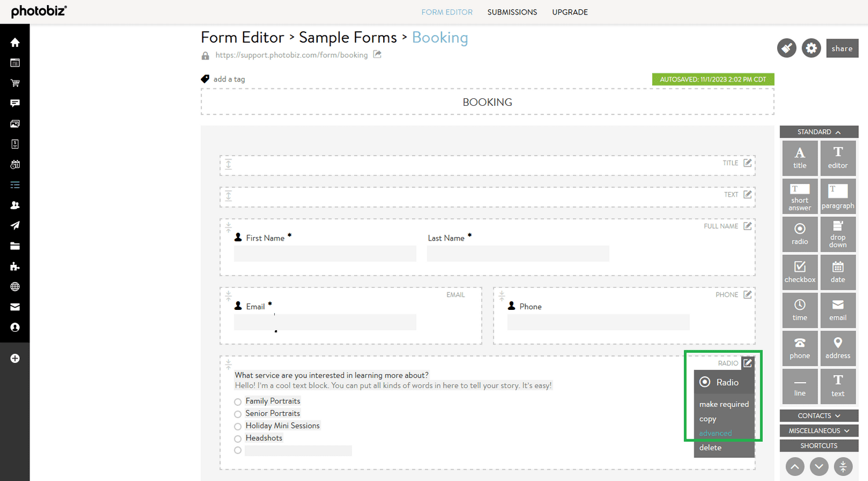This screenshot has height=481, width=868.
Task: Expand the Miscellaneous elements section
Action: (819, 431)
